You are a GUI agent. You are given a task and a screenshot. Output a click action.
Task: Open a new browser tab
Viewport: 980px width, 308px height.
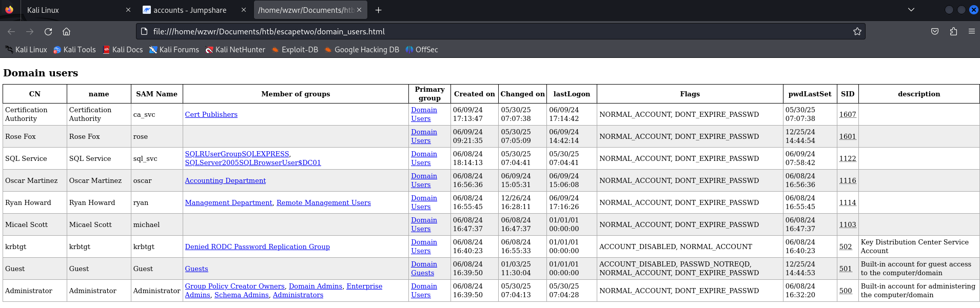(378, 10)
